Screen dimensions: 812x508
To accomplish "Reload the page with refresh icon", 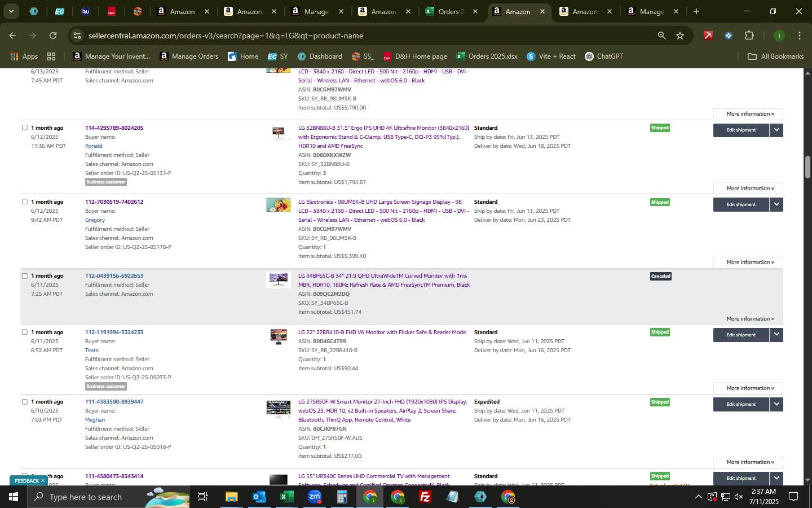I will tap(53, 36).
